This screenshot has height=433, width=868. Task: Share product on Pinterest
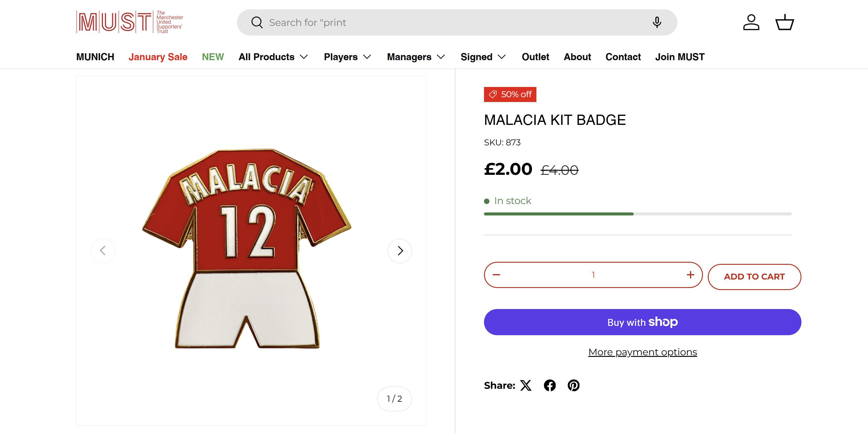(x=573, y=385)
